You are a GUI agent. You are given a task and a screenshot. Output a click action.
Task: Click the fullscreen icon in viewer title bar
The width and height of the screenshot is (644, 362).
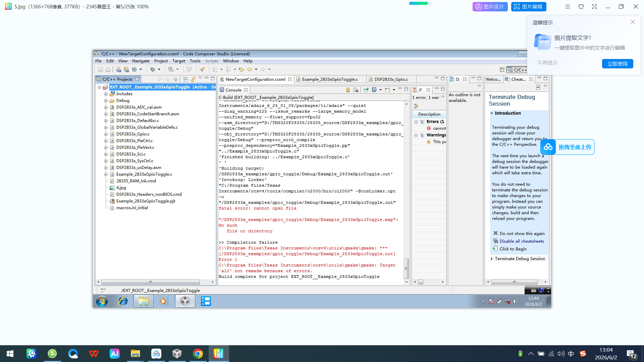594,6
